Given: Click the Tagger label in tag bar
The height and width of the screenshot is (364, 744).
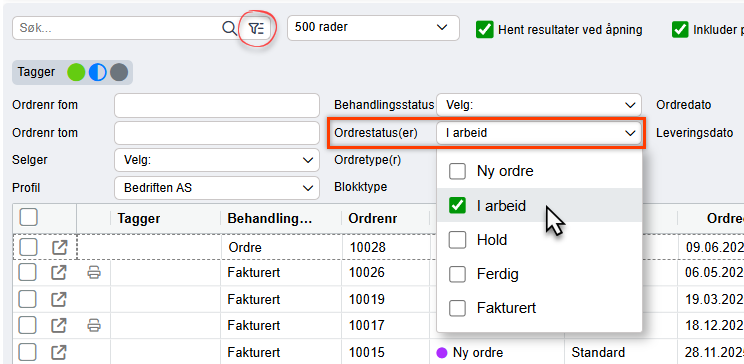Looking at the screenshot, I should [x=37, y=72].
